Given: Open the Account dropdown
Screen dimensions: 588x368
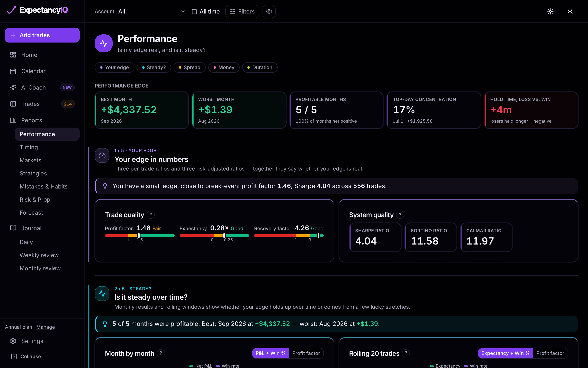Looking at the screenshot, I should coord(140,11).
